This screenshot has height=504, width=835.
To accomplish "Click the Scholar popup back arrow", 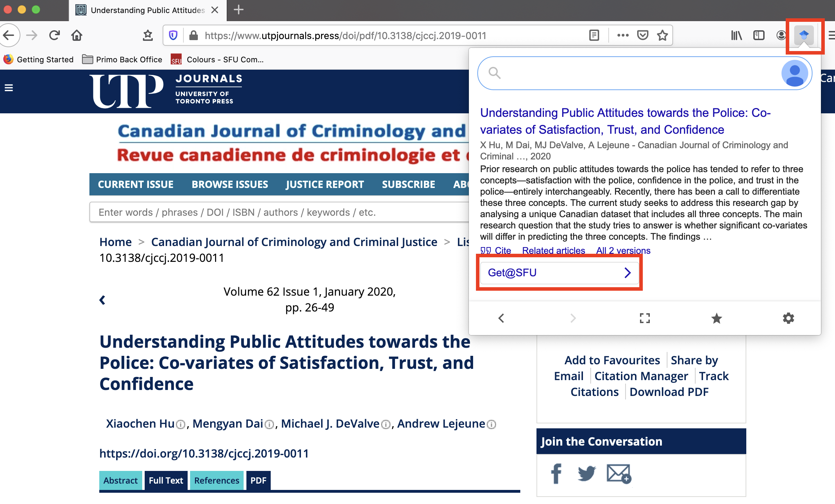I will 501,318.
